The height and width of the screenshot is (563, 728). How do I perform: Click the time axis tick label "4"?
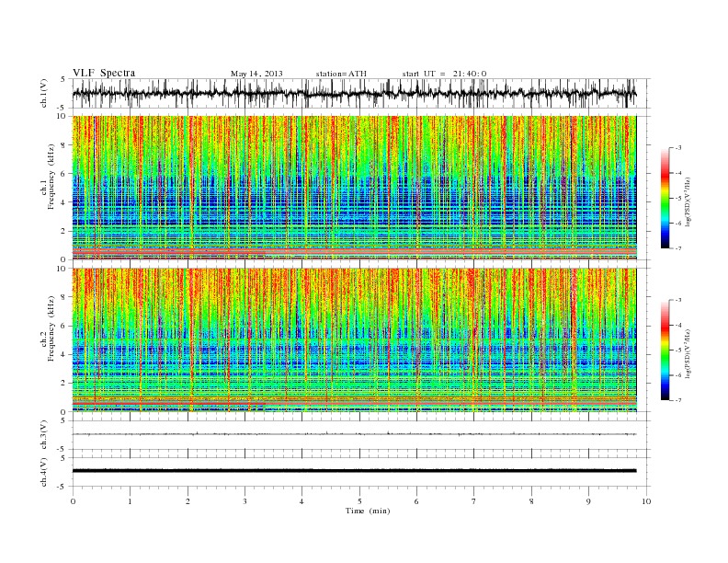[x=301, y=501]
